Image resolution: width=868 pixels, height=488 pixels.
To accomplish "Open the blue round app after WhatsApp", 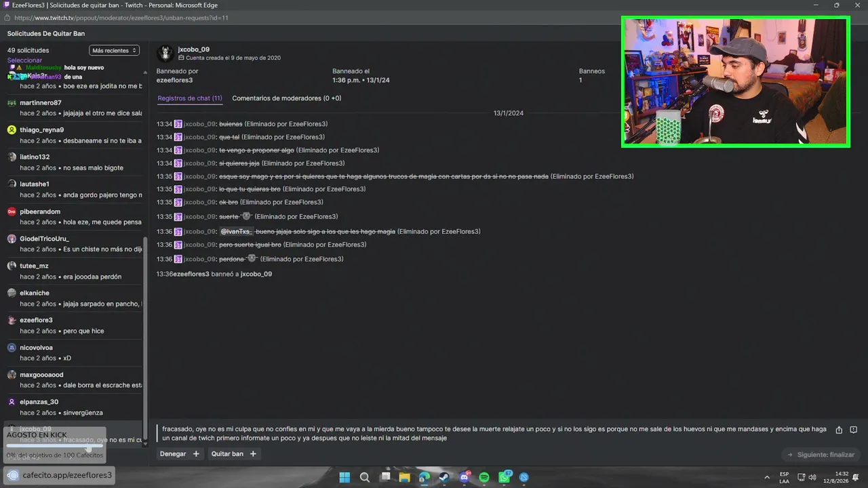I will pos(524,477).
